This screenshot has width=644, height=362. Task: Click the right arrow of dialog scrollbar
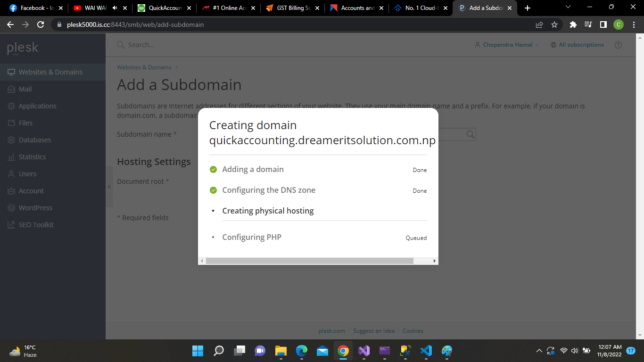[x=434, y=261]
